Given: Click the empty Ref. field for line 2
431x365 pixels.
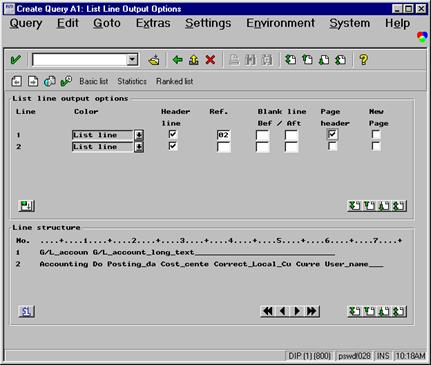Looking at the screenshot, I should click(x=223, y=147).
